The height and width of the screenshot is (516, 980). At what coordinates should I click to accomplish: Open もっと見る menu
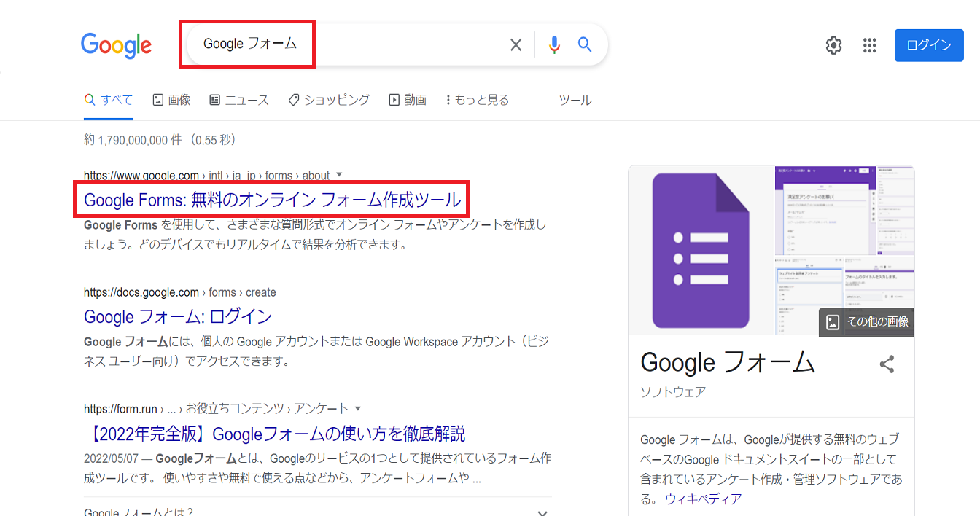(x=478, y=100)
